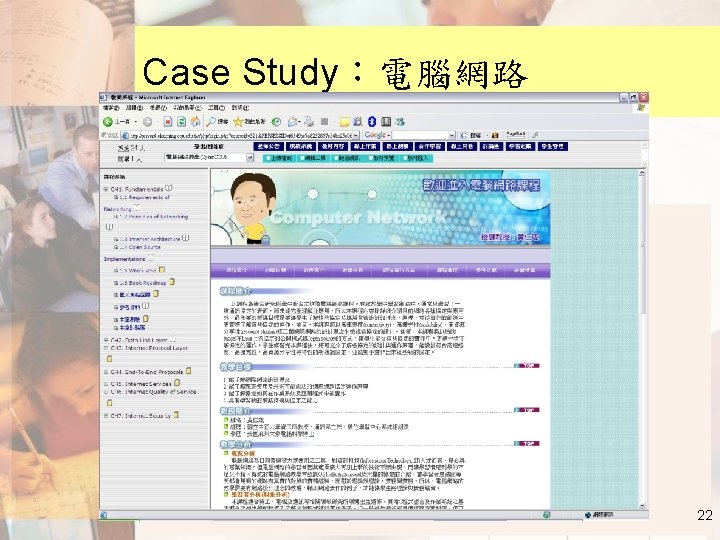Click the Bluetooth toolbar icon
Viewport: 720px width, 540px height.
coord(372,121)
